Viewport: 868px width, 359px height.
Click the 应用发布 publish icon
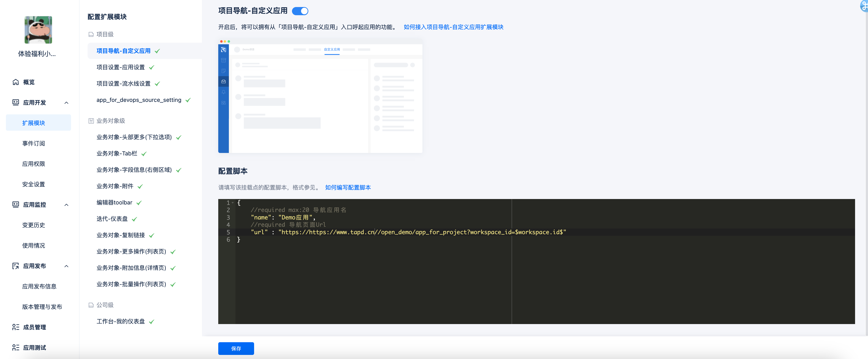tap(15, 266)
